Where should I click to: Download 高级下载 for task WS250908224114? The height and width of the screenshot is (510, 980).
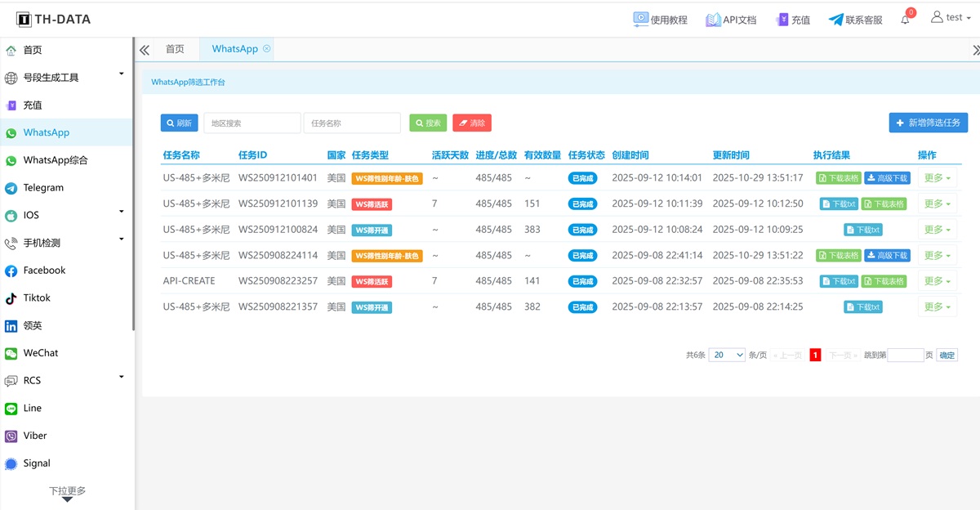point(887,256)
